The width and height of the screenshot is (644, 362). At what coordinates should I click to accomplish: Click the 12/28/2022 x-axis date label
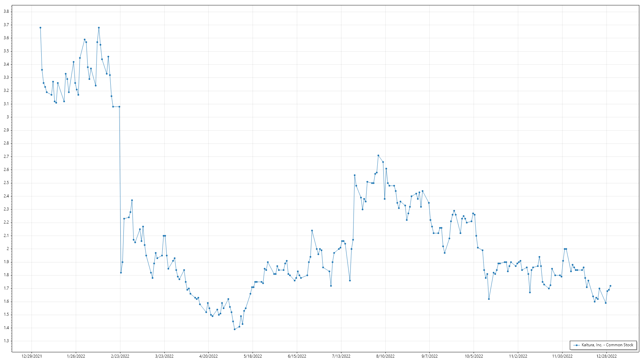[x=606, y=356]
